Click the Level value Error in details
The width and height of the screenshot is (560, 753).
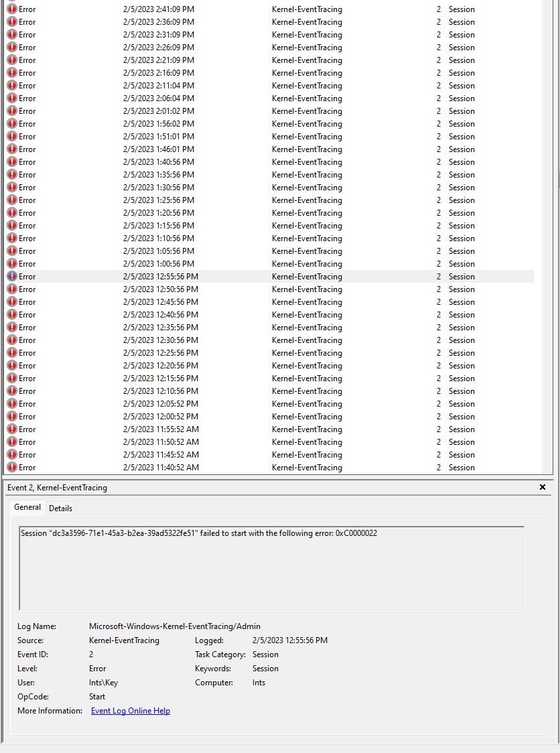click(98, 669)
